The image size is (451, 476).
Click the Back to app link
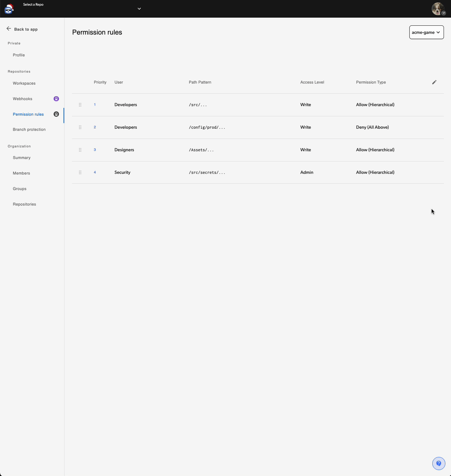click(x=26, y=29)
